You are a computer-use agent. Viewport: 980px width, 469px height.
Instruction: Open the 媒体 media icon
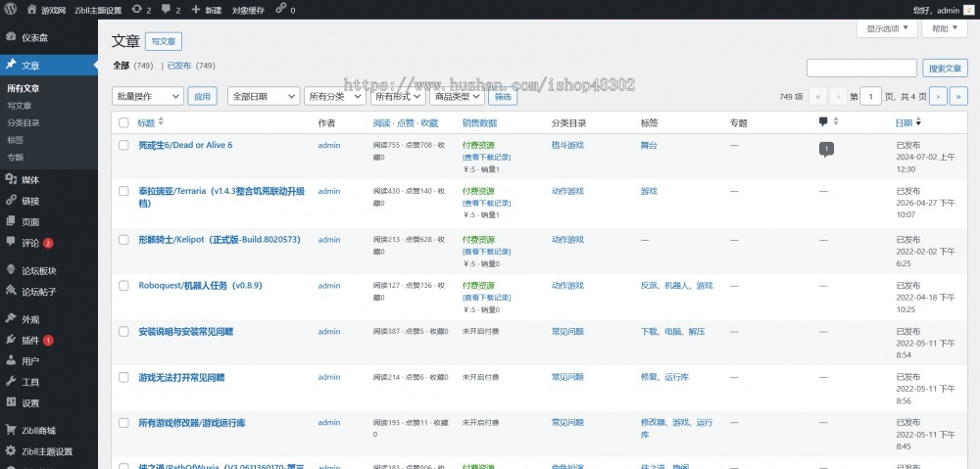(x=11, y=179)
